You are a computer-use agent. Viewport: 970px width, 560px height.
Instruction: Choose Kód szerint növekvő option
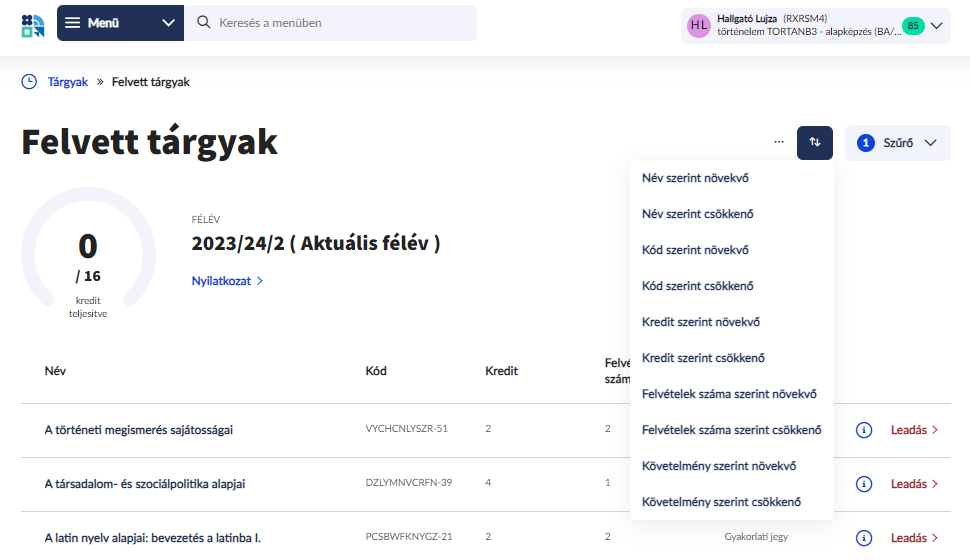point(695,250)
